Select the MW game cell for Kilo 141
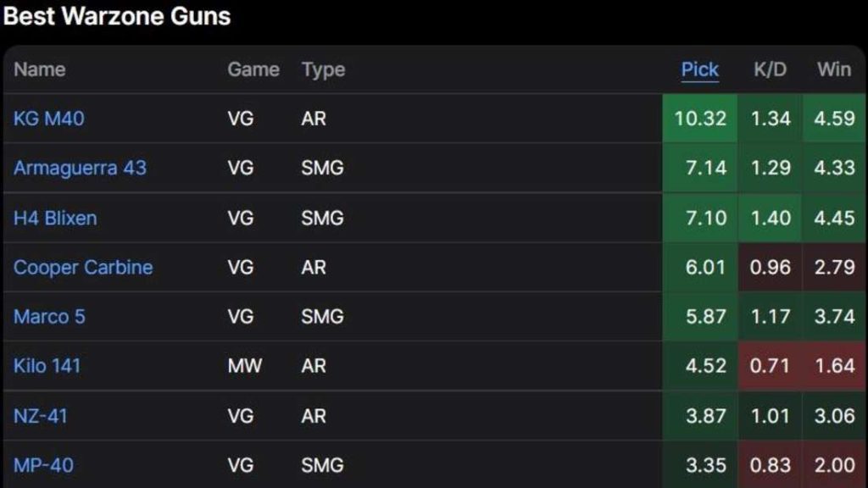 [245, 366]
